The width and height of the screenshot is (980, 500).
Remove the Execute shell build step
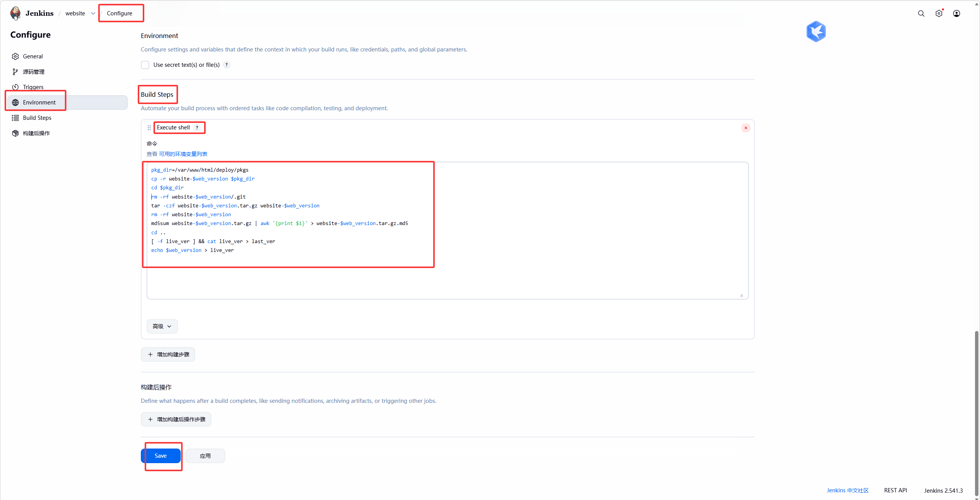(746, 128)
